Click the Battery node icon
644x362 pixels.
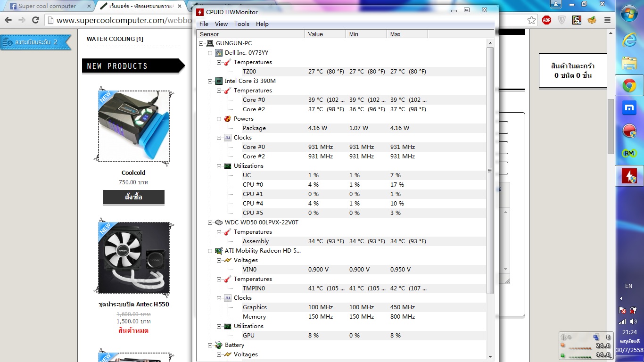pos(219,345)
